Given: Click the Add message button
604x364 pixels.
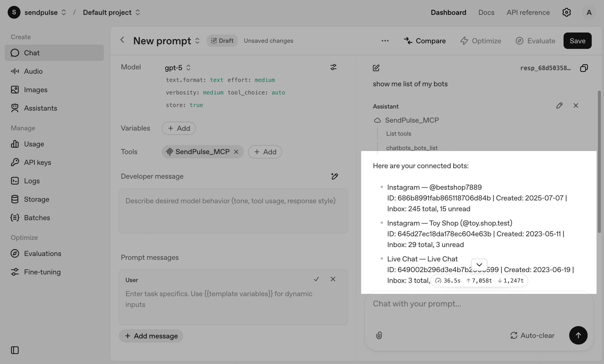Looking at the screenshot, I should [x=151, y=336].
